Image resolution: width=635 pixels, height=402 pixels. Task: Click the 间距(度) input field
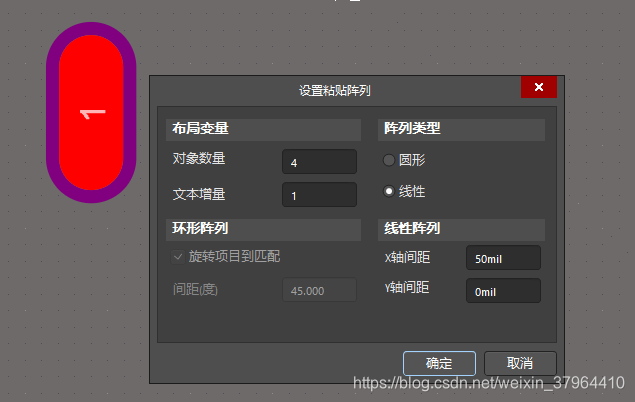(x=319, y=290)
